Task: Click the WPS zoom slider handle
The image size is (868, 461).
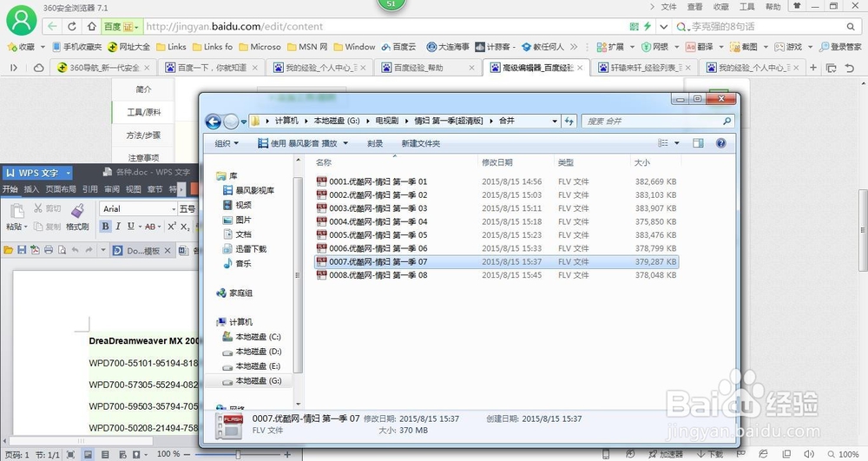Action: click(x=238, y=454)
